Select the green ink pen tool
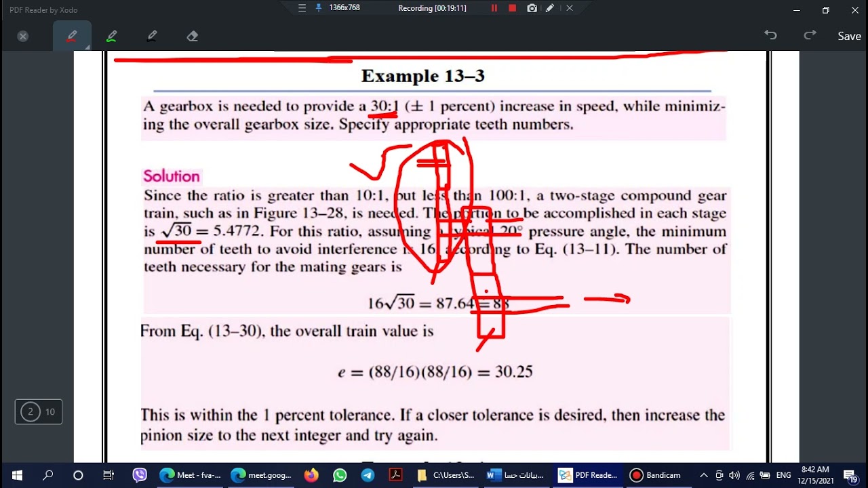 (112, 36)
